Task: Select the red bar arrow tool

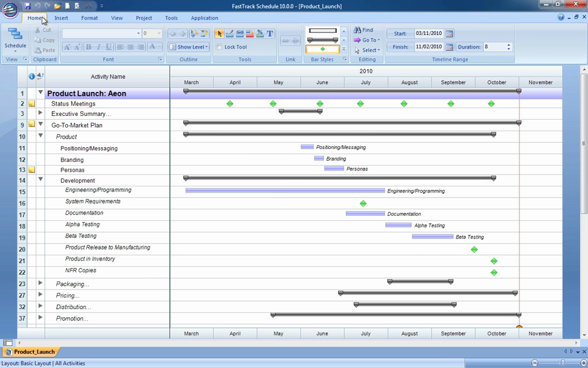Action: pyautogui.click(x=250, y=34)
